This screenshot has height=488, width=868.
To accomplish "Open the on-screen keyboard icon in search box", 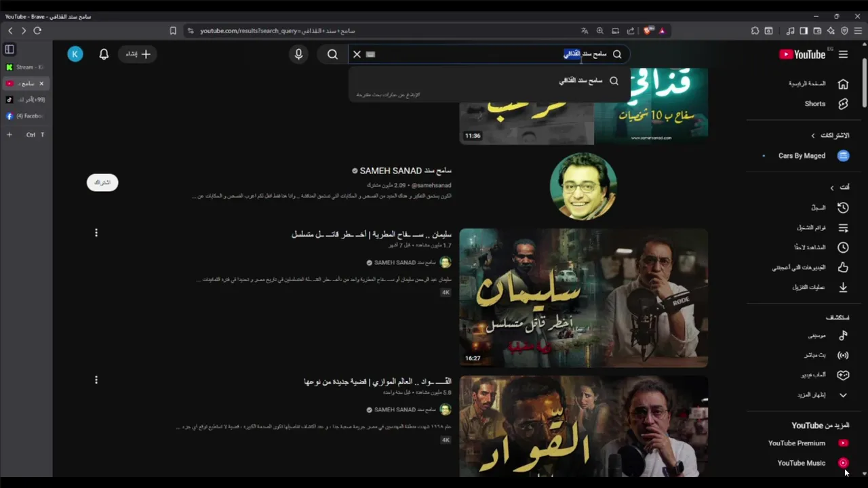I will click(x=370, y=54).
